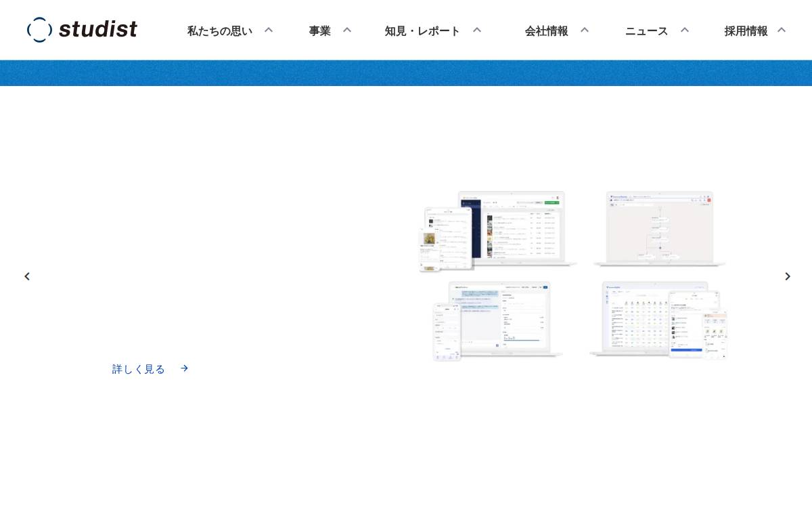Follow the 詳しく見る link

(x=139, y=369)
